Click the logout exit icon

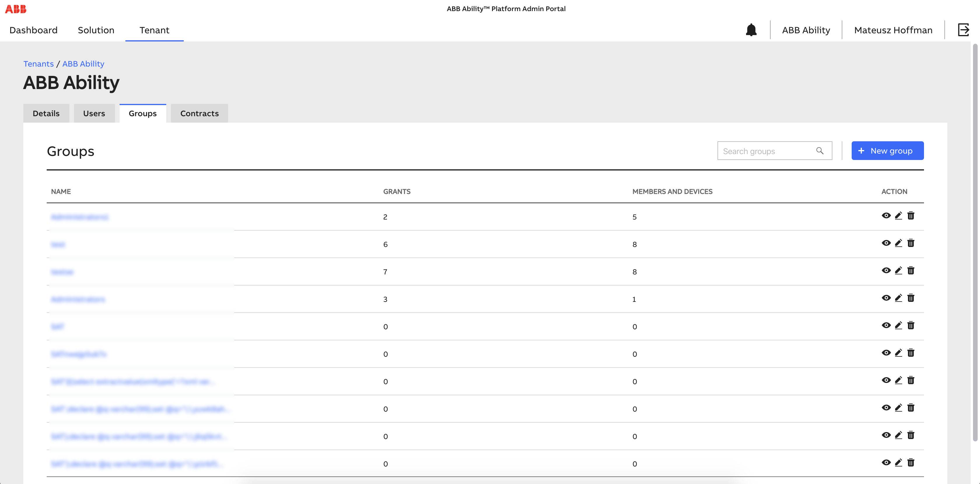[x=963, y=30]
